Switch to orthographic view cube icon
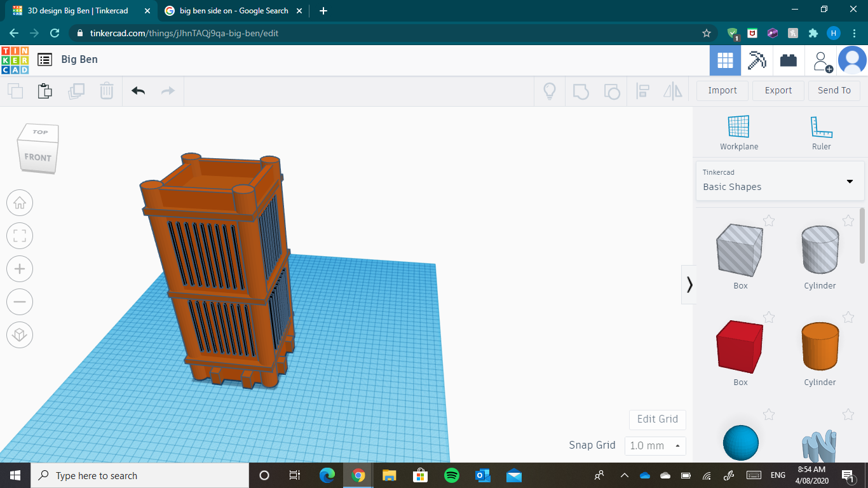 [20, 335]
